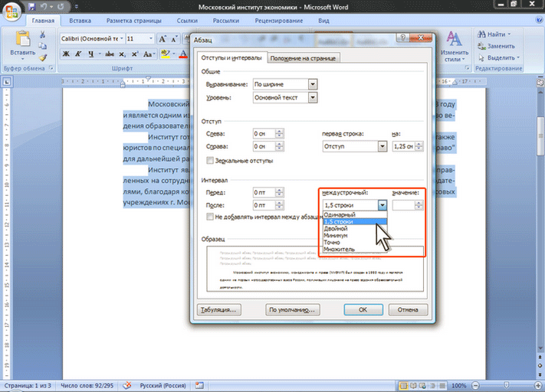Screen dimensions: 545x392
Task: Undo last action in quick access toolbar
Action: pyautogui.click(x=44, y=7)
